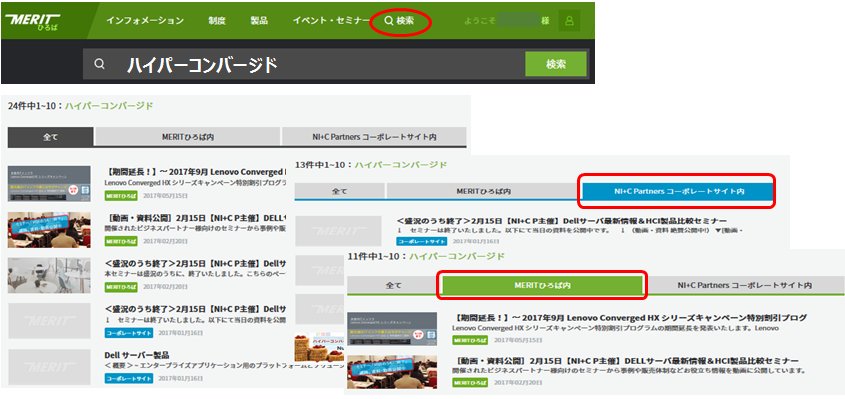The width and height of the screenshot is (845, 399).
Task: Open Lenovo Converged result in 24件 list
Action: pyautogui.click(x=195, y=172)
